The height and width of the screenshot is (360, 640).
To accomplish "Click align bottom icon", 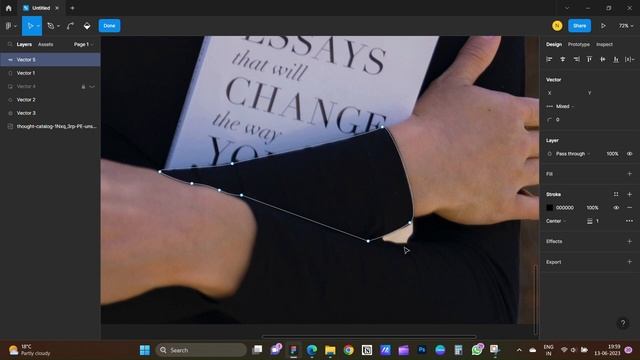I will click(616, 60).
